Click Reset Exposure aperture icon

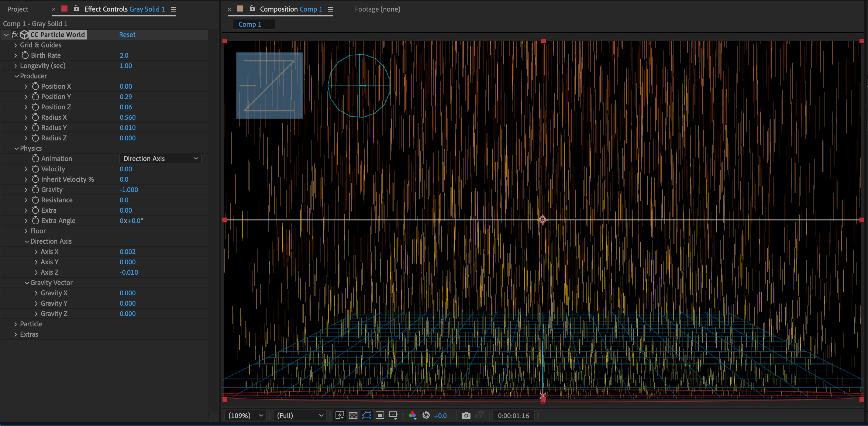[426, 415]
